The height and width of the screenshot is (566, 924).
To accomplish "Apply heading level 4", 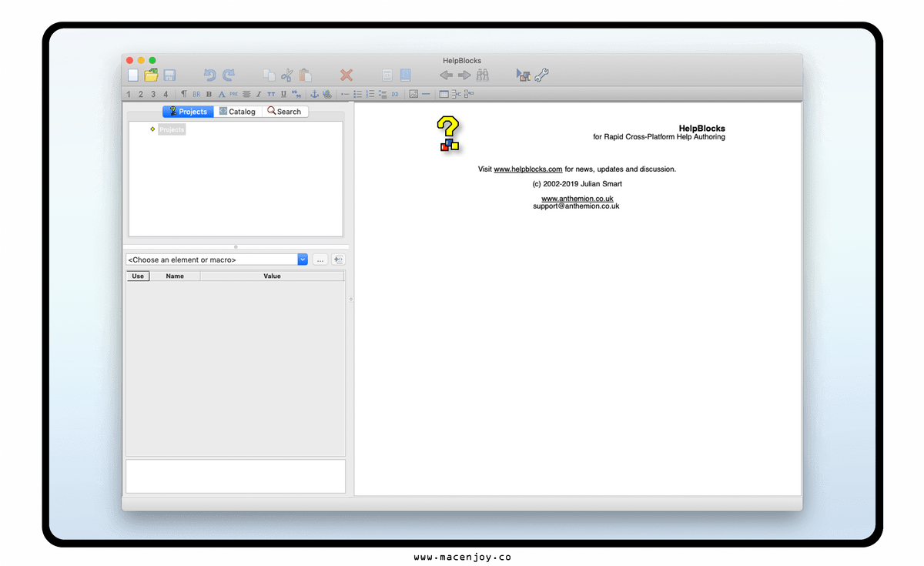I will pos(166,94).
